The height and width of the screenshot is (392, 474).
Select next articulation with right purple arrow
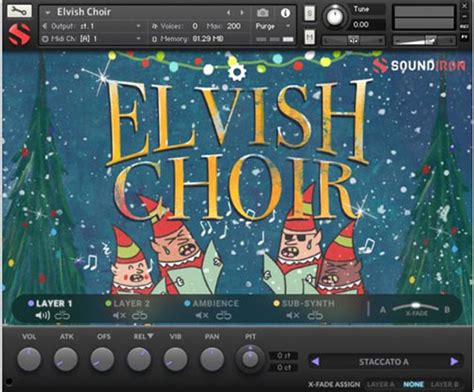point(454,362)
